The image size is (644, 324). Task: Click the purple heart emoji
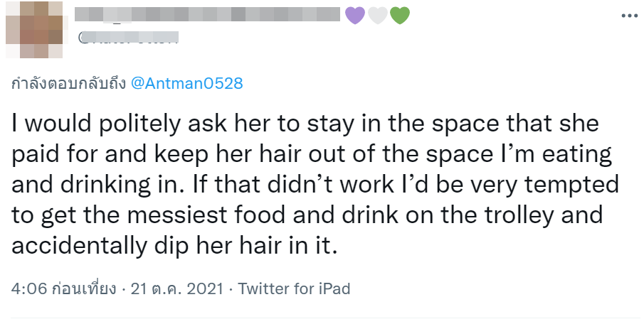pos(354,15)
